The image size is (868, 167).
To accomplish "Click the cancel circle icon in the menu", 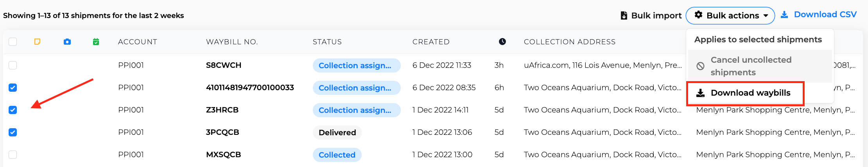I will click(x=701, y=66).
